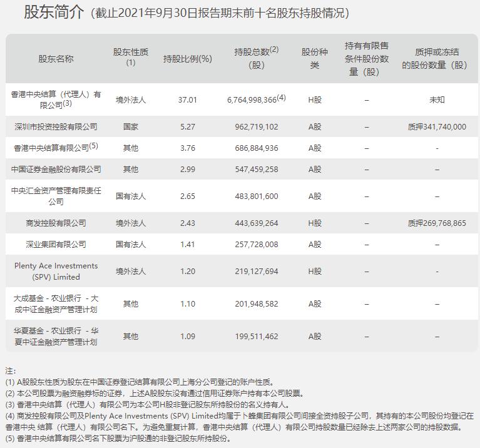The height and width of the screenshot is (448, 480).
Task: Click the 5.27 percentage cell
Action: pos(187,126)
